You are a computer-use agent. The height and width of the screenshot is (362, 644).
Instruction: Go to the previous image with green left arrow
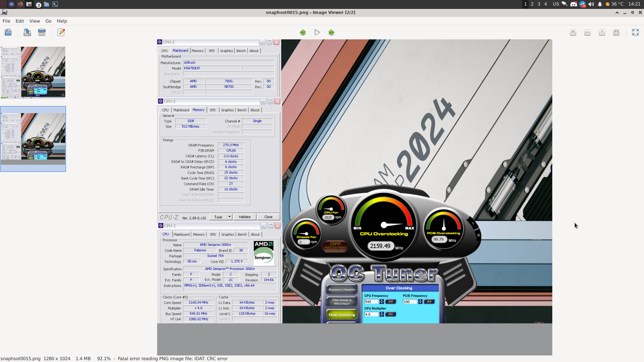point(303,33)
